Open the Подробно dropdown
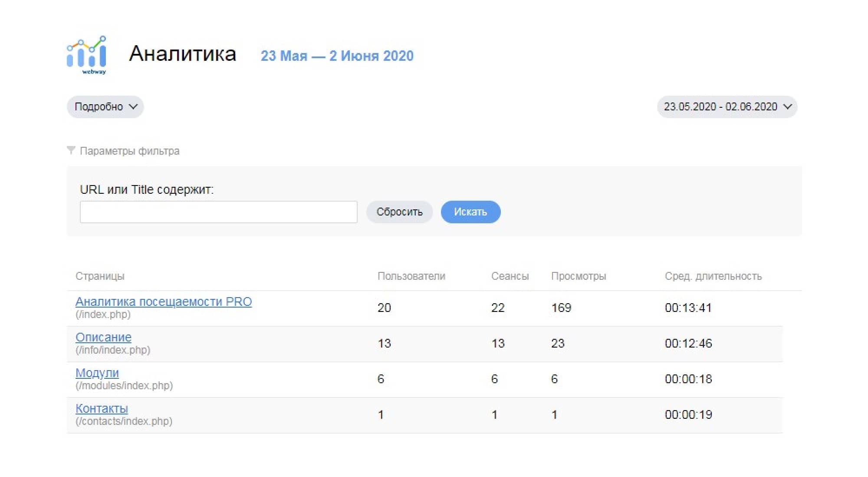The image size is (868, 477). click(105, 107)
